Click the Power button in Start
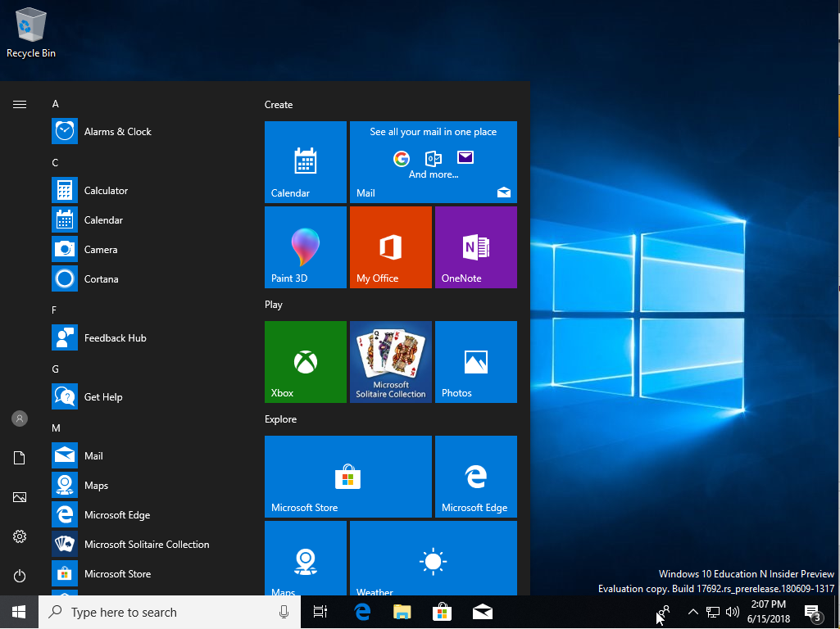 pyautogui.click(x=20, y=576)
